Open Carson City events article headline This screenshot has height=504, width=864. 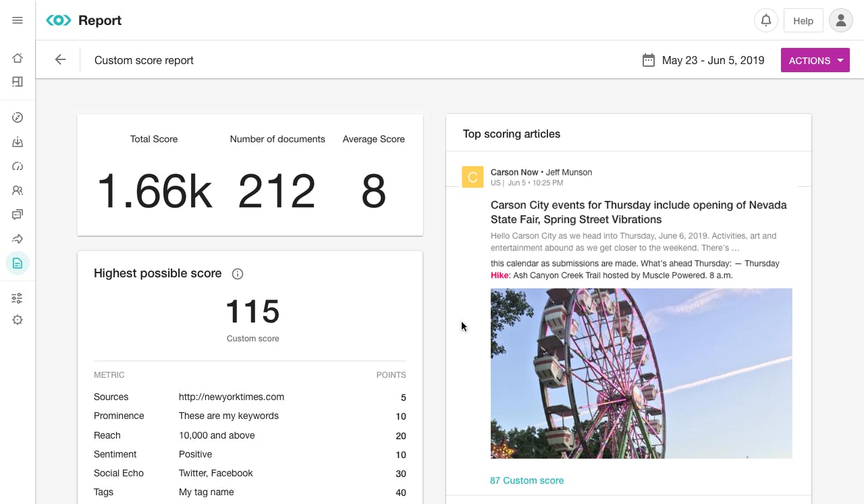tap(639, 212)
